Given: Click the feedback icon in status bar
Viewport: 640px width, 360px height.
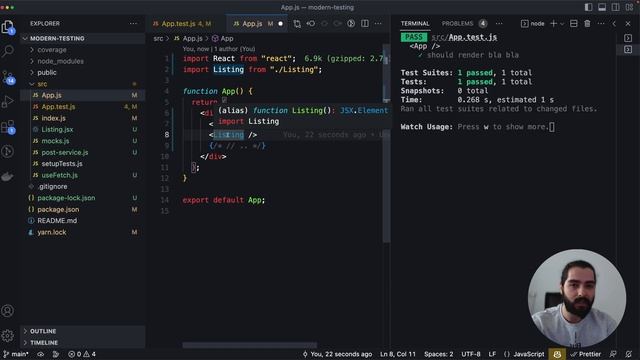Looking at the screenshot, I should coord(613,354).
